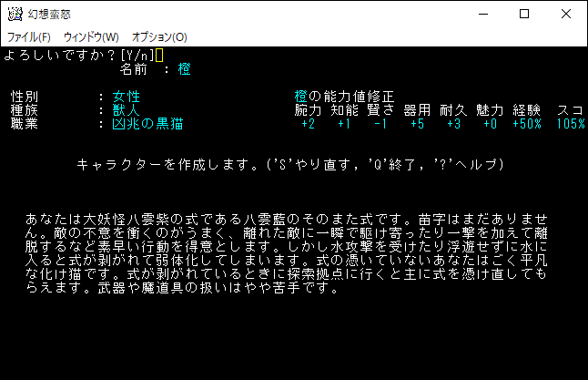
Task: Click the gender value 女性
Action: pyautogui.click(x=127, y=97)
